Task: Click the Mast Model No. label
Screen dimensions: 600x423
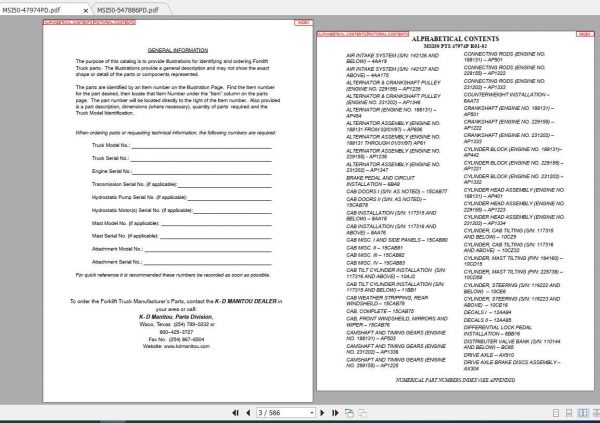Action: (x=125, y=223)
